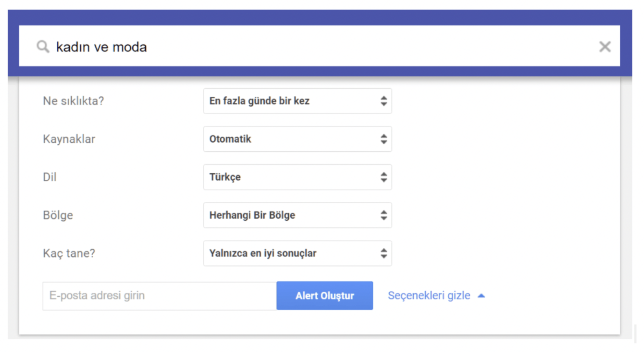Click the up-down arrows beside Otomatik
Image resolution: width=644 pixels, height=352 pixels.
click(384, 139)
